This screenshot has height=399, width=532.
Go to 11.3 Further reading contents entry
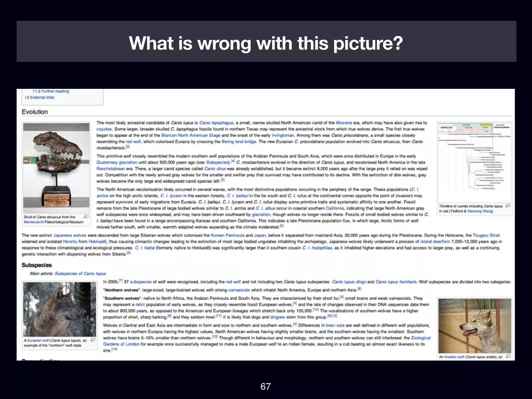coord(51,91)
